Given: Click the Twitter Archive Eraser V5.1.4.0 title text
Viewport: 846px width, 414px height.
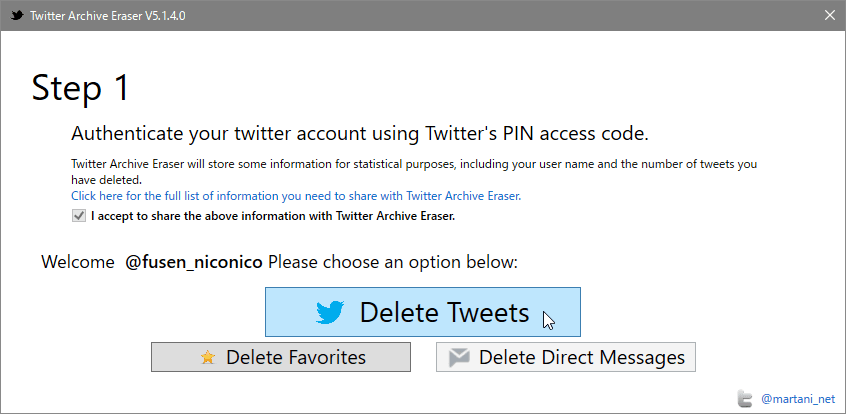Looking at the screenshot, I should click(x=108, y=16).
